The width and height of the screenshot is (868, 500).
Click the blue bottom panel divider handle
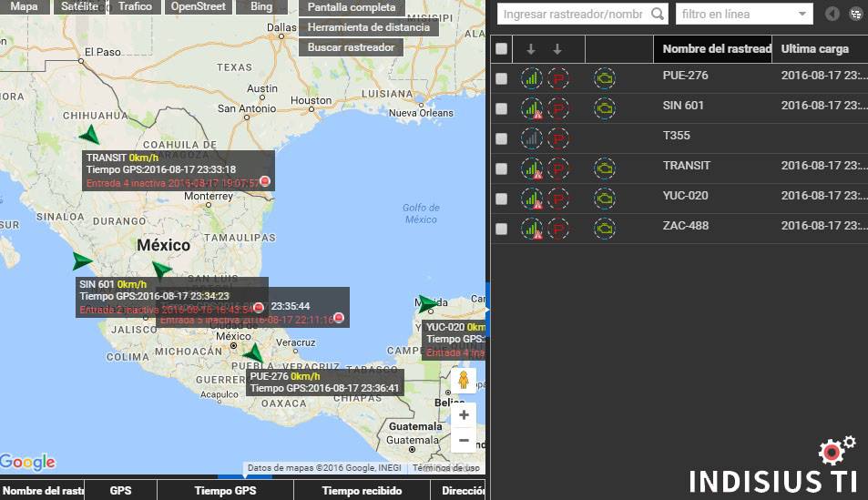(244, 476)
